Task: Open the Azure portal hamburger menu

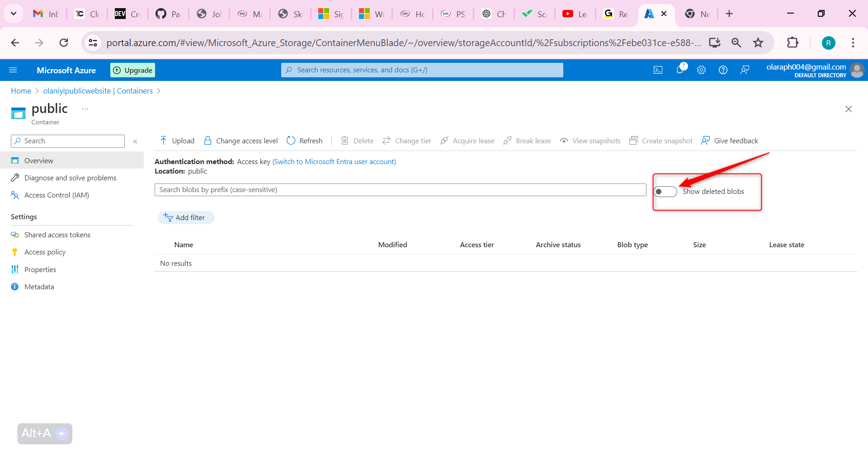Action: [x=13, y=70]
